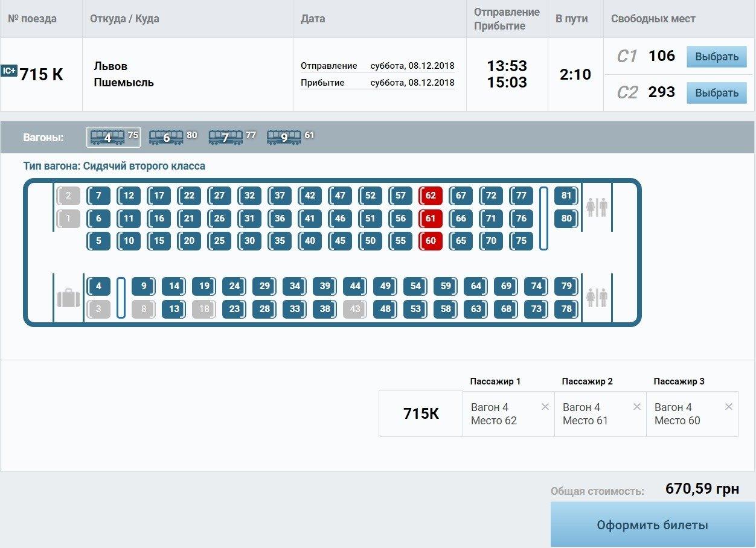Switch to wagon 6 carriage icon
Screen dimensions: 756x548
click(166, 138)
